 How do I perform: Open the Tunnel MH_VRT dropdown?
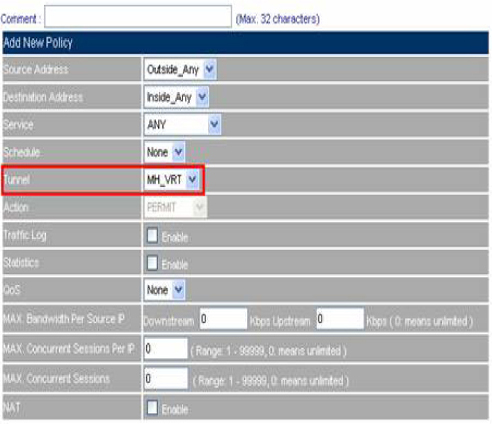point(172,180)
